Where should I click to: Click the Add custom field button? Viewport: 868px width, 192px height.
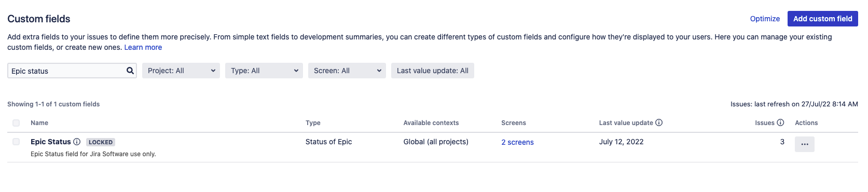[x=823, y=19]
